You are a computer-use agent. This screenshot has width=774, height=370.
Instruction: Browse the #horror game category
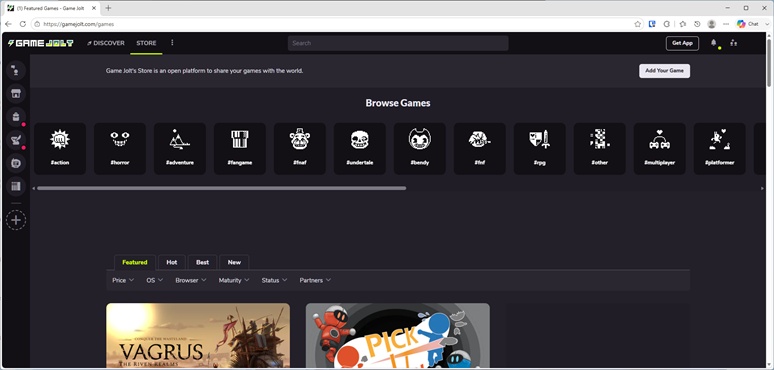pos(120,148)
